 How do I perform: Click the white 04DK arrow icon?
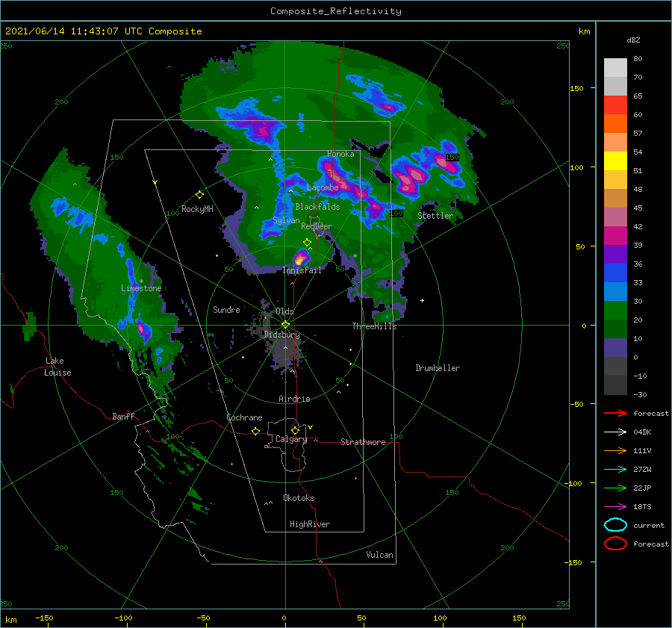[615, 432]
